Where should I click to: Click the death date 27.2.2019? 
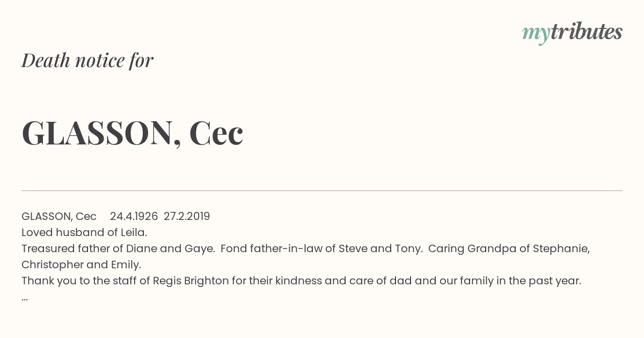pyautogui.click(x=187, y=216)
